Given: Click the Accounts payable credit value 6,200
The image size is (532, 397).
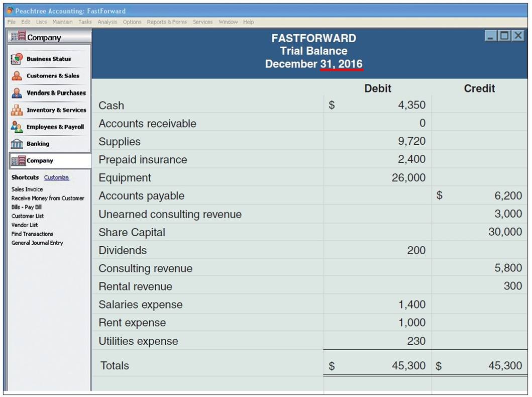Looking at the screenshot, I should [508, 195].
